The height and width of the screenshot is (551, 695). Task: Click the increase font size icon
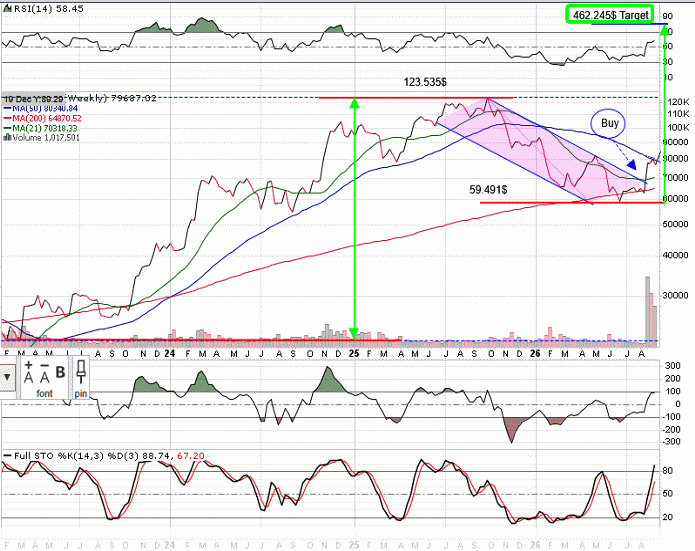(x=28, y=372)
